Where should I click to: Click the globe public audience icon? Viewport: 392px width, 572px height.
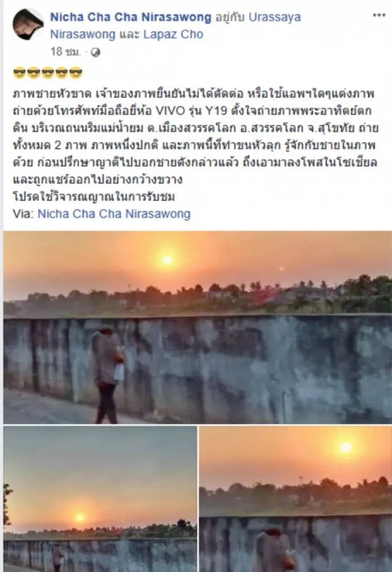pos(95,53)
